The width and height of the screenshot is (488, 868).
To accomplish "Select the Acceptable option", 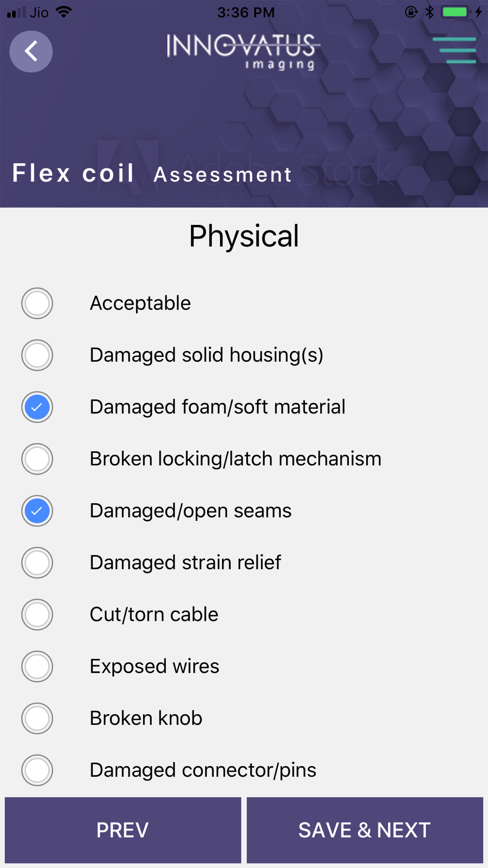I will pyautogui.click(x=37, y=303).
